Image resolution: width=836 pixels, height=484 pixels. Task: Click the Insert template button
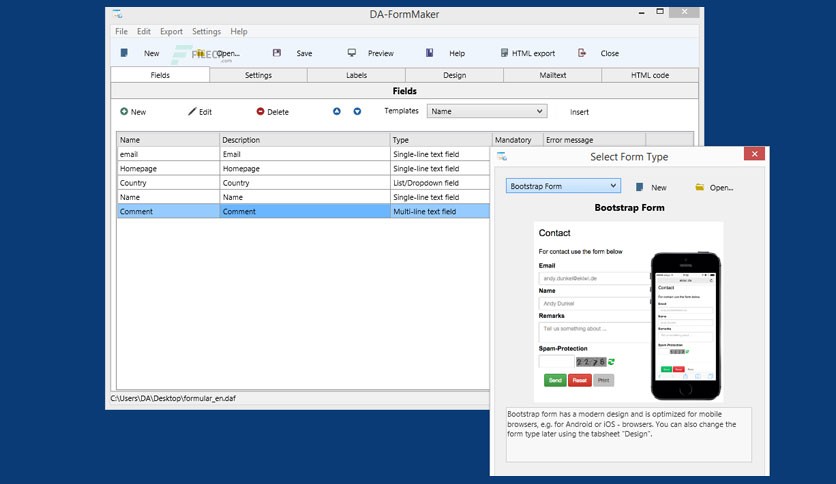pos(579,112)
